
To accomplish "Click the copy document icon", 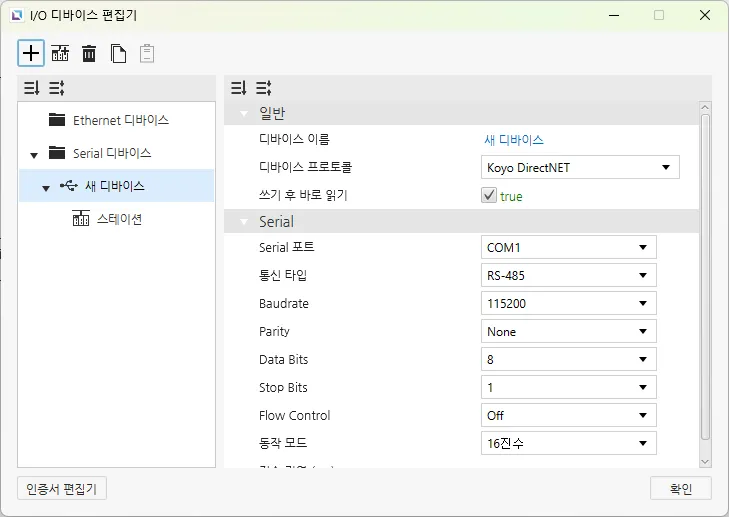I will pos(118,53).
